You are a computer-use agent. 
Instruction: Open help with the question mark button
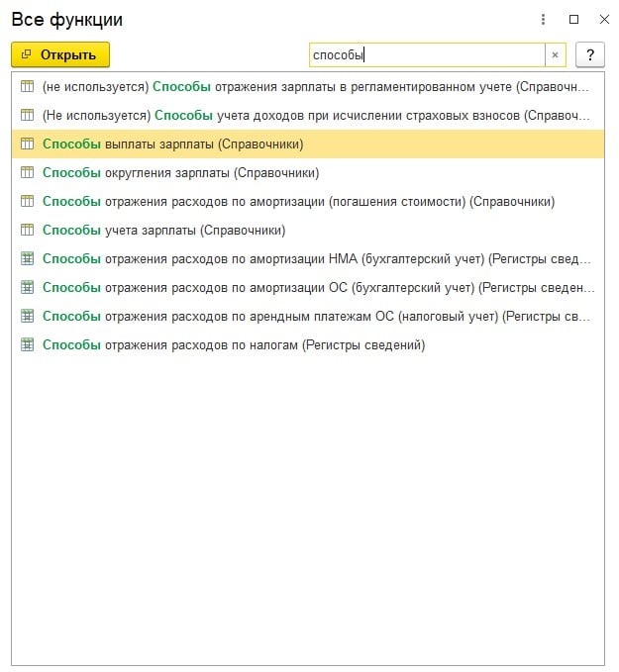tap(589, 54)
